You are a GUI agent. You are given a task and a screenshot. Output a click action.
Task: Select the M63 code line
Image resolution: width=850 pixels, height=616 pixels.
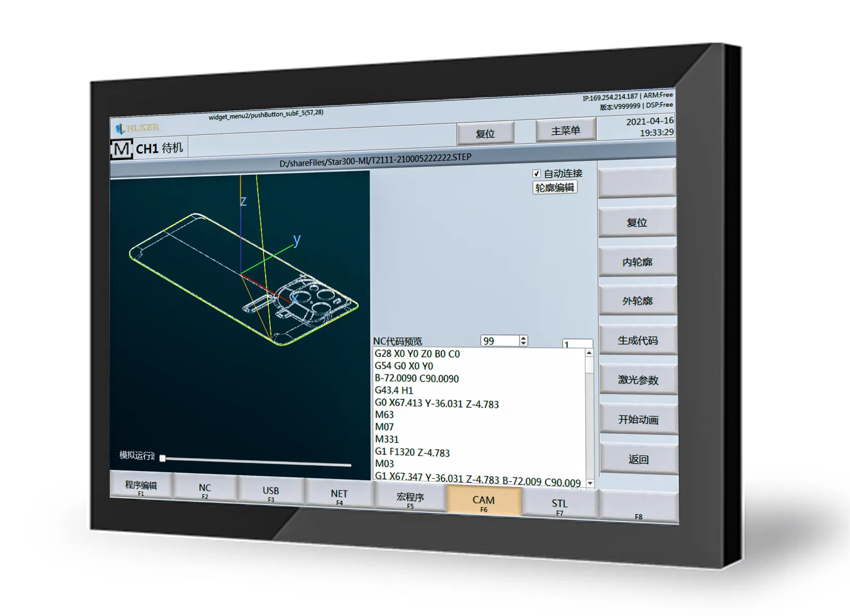pyautogui.click(x=384, y=415)
